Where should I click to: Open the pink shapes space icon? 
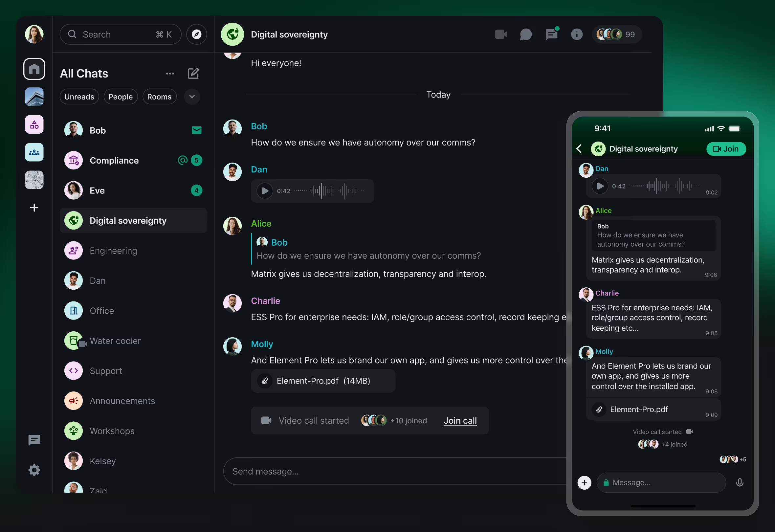pyautogui.click(x=34, y=125)
